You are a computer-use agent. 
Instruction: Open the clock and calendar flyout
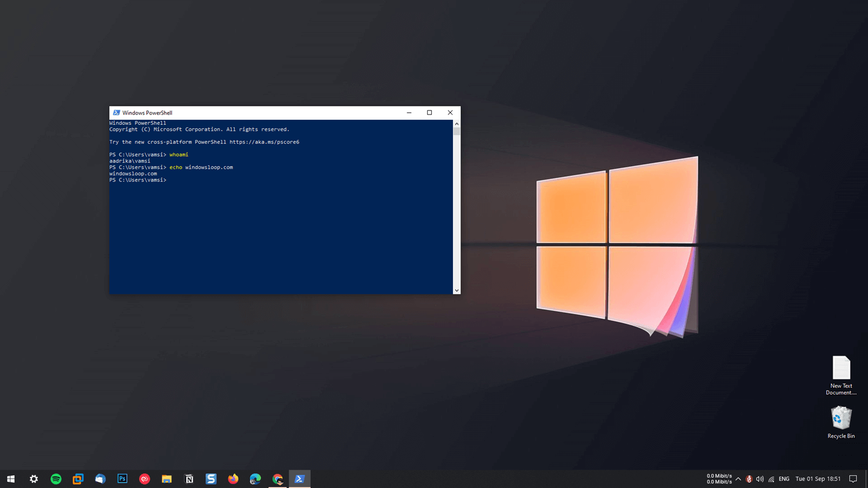point(818,479)
